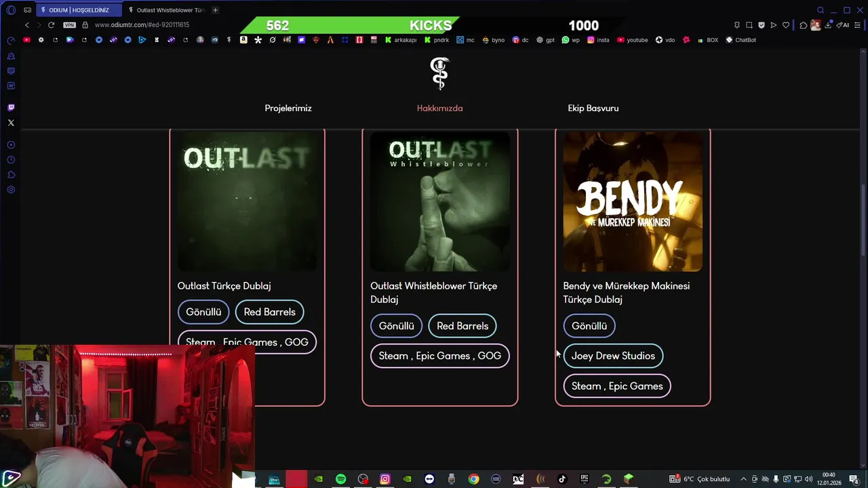Image resolution: width=868 pixels, height=488 pixels.
Task: Open Instagram from the taskbar
Action: (x=385, y=479)
